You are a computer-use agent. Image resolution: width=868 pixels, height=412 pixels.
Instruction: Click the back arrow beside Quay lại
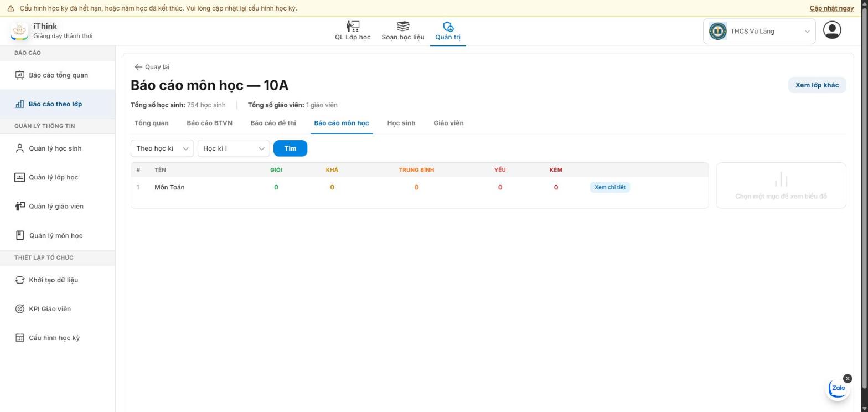[138, 67]
